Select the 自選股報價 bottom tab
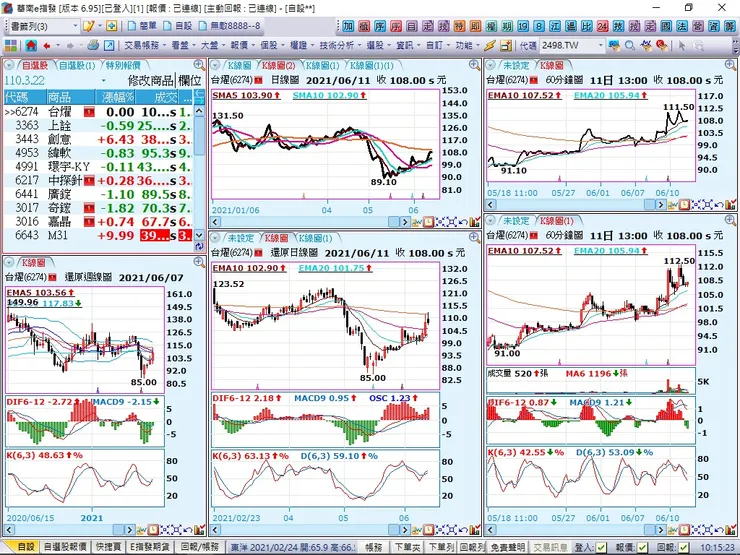The width and height of the screenshot is (740, 555). [65, 547]
